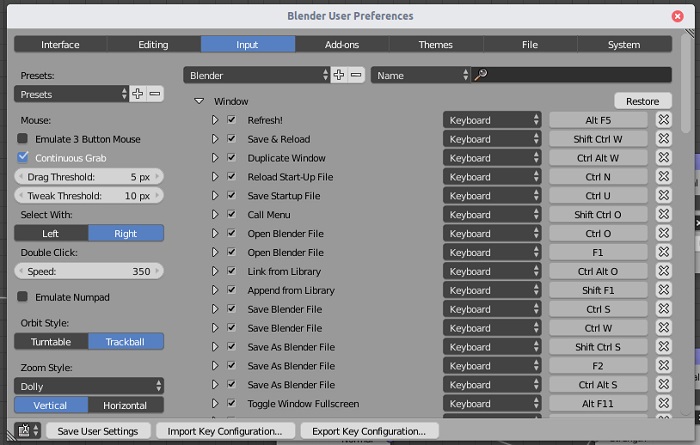Switch to the Add-ons tab
Screen dimensions: 700x445
pos(342,44)
